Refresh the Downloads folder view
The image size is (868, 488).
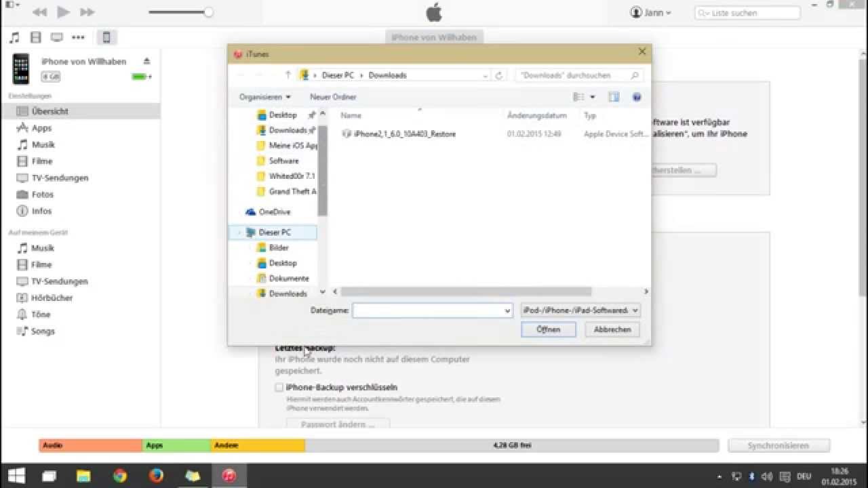click(498, 75)
